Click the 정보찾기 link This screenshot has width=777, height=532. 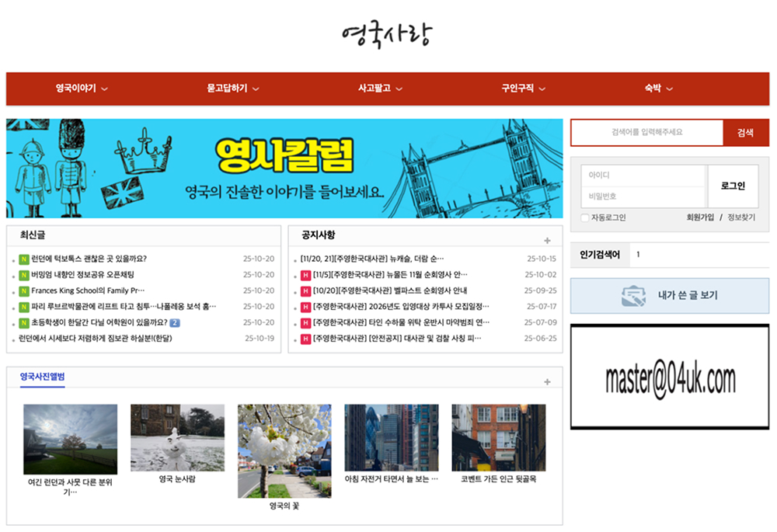(x=741, y=218)
